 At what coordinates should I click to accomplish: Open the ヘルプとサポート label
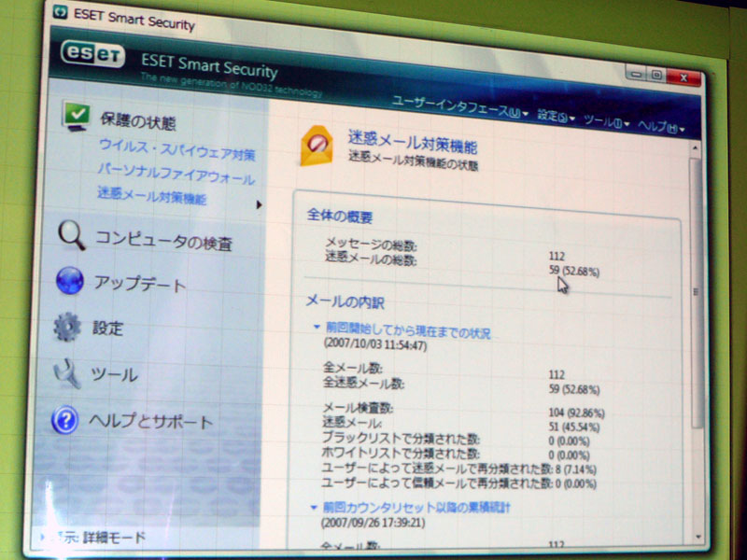coord(150,421)
